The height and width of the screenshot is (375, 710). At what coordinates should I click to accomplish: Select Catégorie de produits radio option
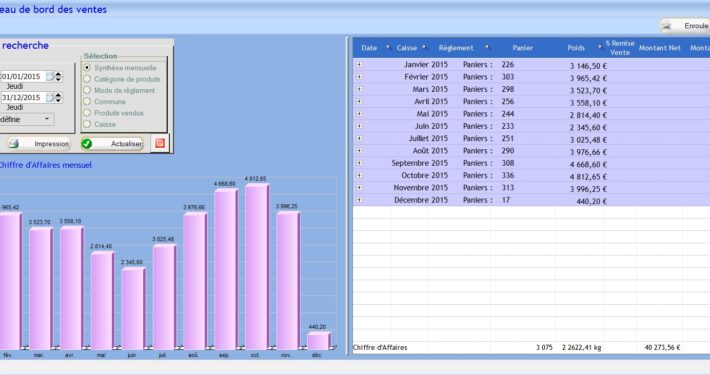[x=87, y=79]
